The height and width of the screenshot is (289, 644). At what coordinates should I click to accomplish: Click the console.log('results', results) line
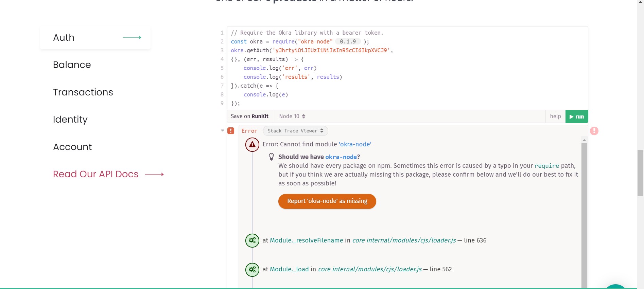click(293, 77)
